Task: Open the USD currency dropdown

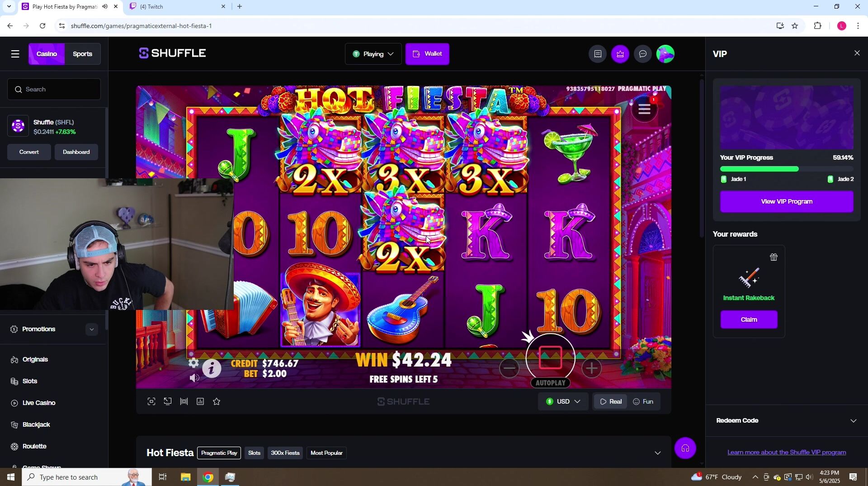Action: (563, 401)
